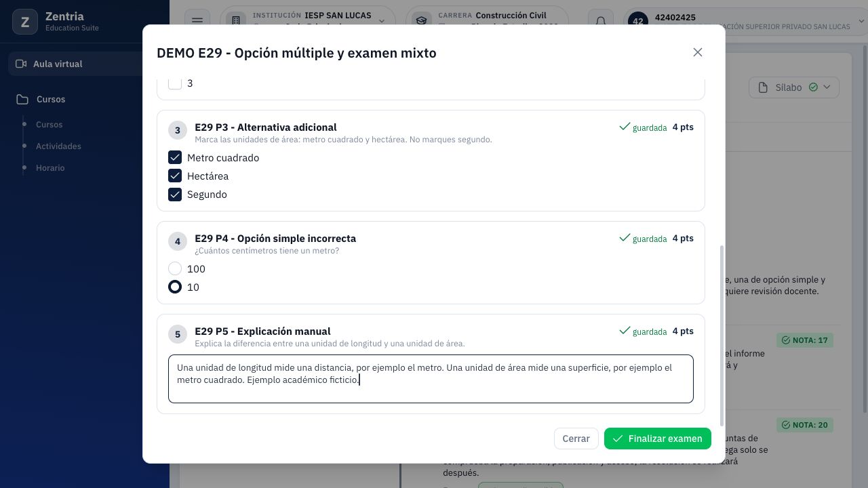Close the DEMO E29 exam dialog
The height and width of the screenshot is (488, 868).
click(698, 52)
